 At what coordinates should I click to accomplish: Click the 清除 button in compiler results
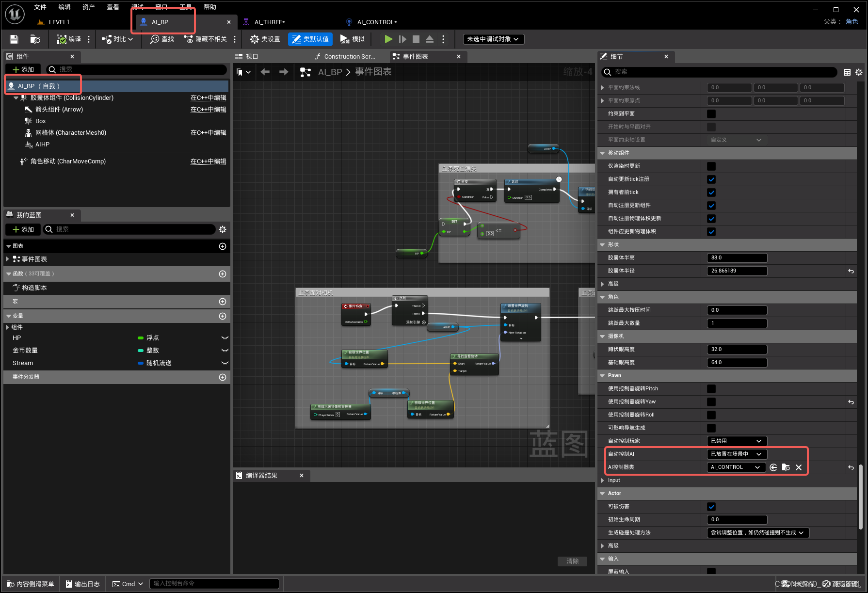tap(572, 561)
